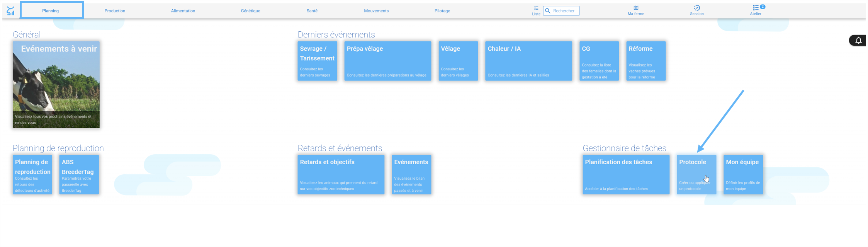Viewport: 868px width, 247px height.
Task: Open the CG gestation tile
Action: pyautogui.click(x=600, y=61)
